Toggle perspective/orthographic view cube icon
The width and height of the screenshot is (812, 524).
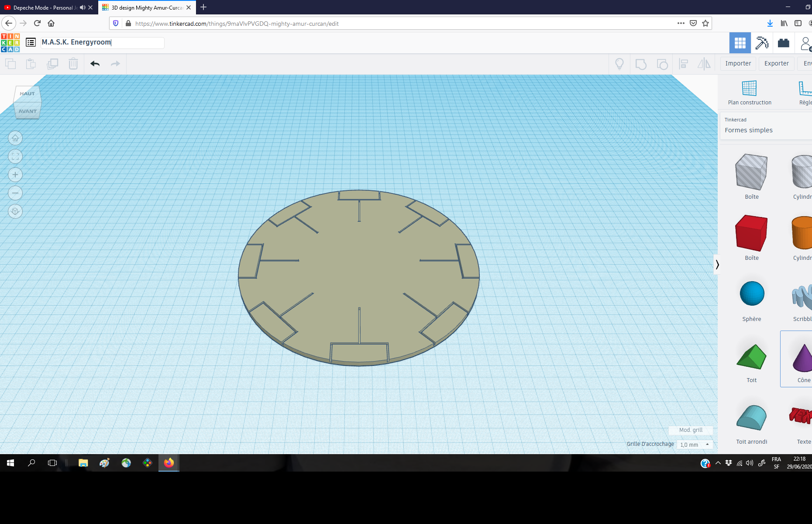tap(15, 211)
